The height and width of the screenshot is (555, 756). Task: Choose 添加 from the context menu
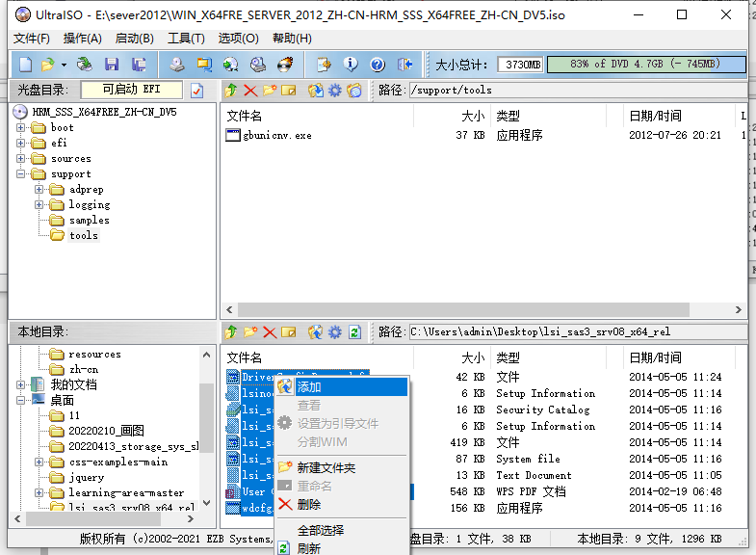pyautogui.click(x=309, y=386)
